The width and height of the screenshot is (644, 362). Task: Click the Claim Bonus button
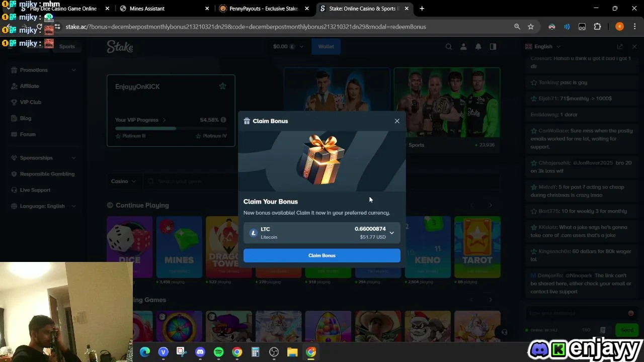322,255
